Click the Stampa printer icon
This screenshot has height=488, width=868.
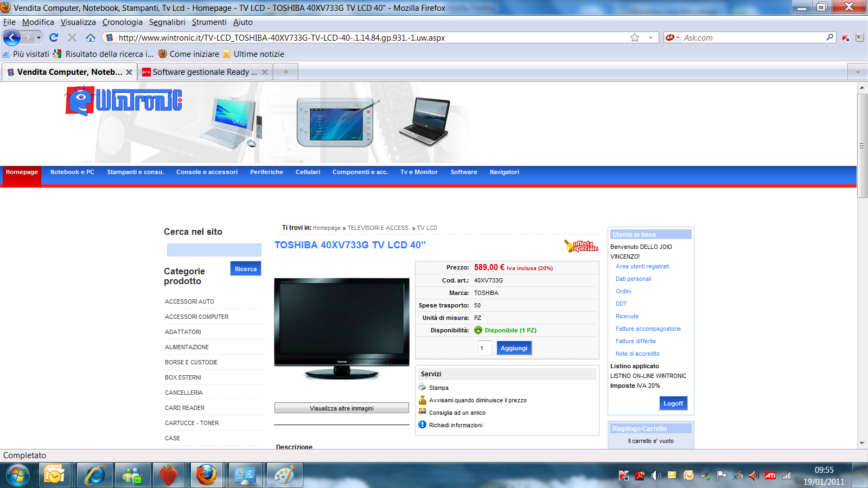pyautogui.click(x=422, y=387)
